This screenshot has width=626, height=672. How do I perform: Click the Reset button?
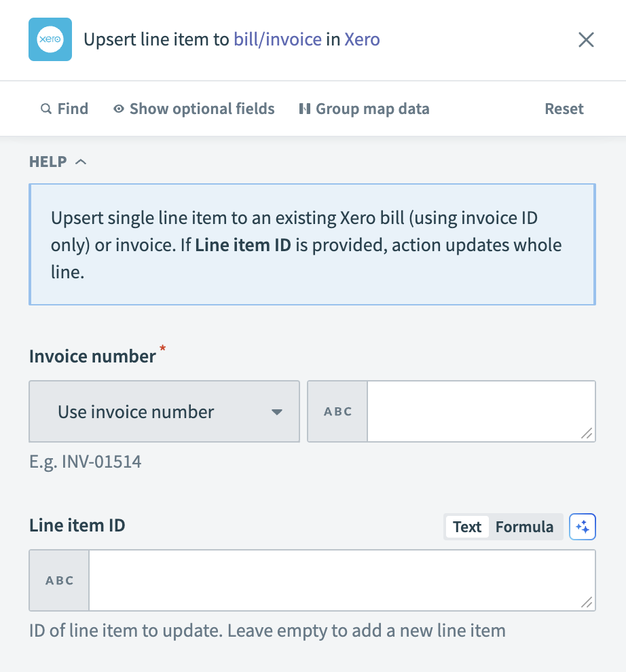click(564, 109)
